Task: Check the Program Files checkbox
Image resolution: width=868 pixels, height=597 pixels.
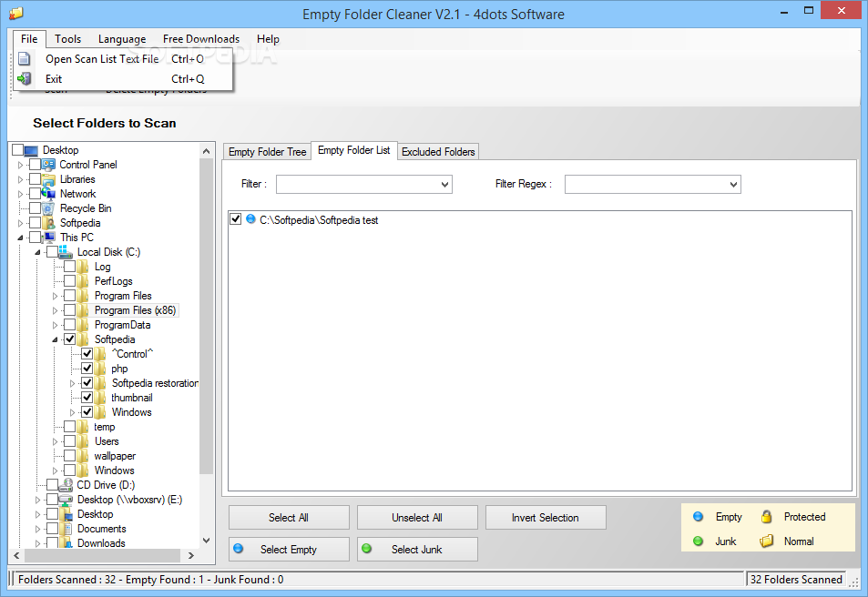Action: tap(70, 296)
